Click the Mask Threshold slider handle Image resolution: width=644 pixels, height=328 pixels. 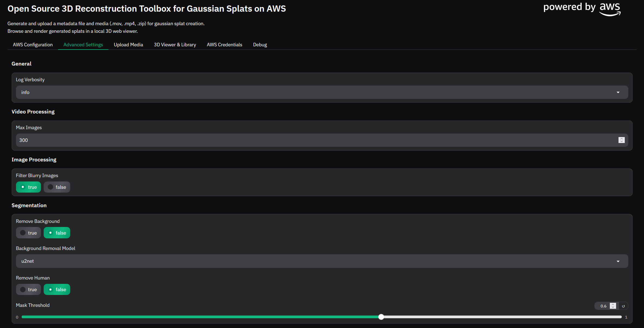(x=381, y=317)
